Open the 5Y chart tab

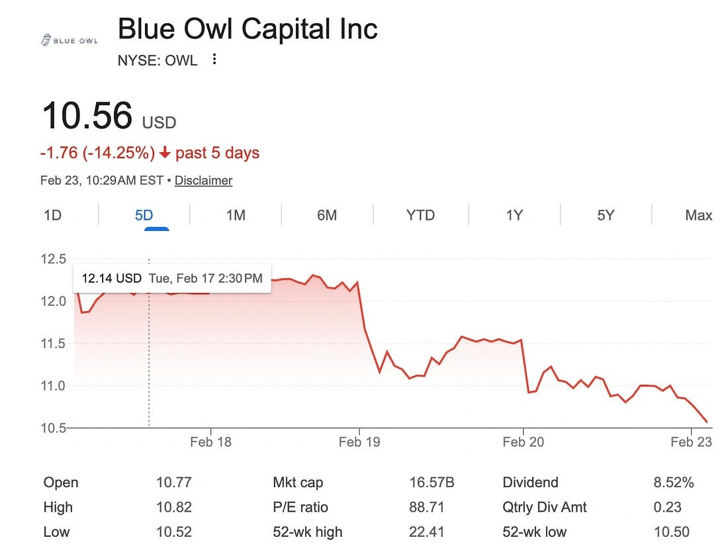coord(606,215)
